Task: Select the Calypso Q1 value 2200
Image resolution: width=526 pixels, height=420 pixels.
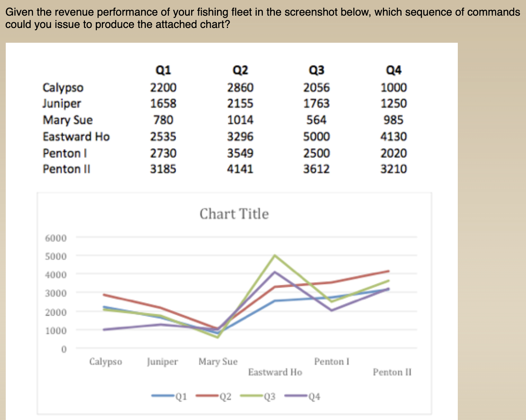Action: coord(163,88)
